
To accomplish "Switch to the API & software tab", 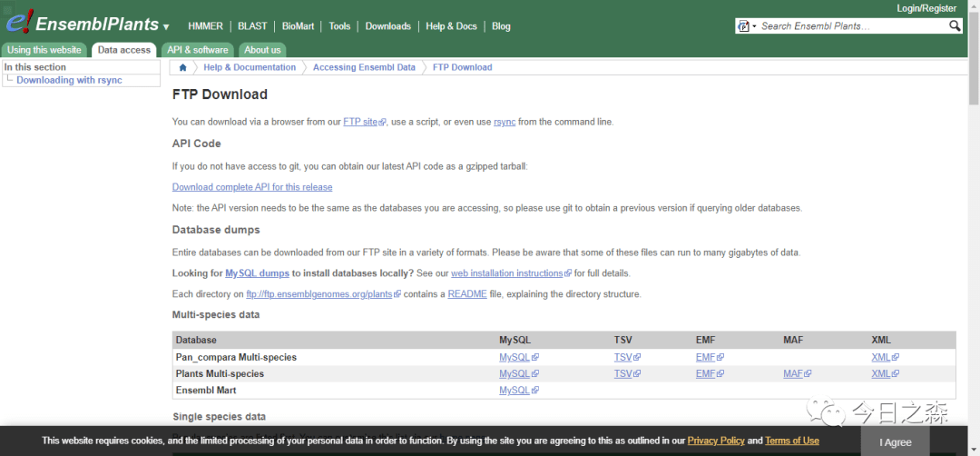I will (198, 50).
